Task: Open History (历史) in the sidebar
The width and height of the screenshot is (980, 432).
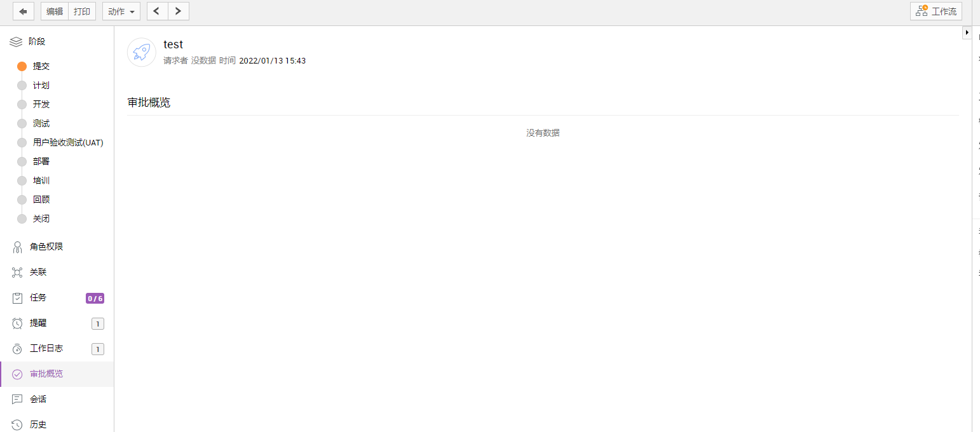Action: click(38, 424)
